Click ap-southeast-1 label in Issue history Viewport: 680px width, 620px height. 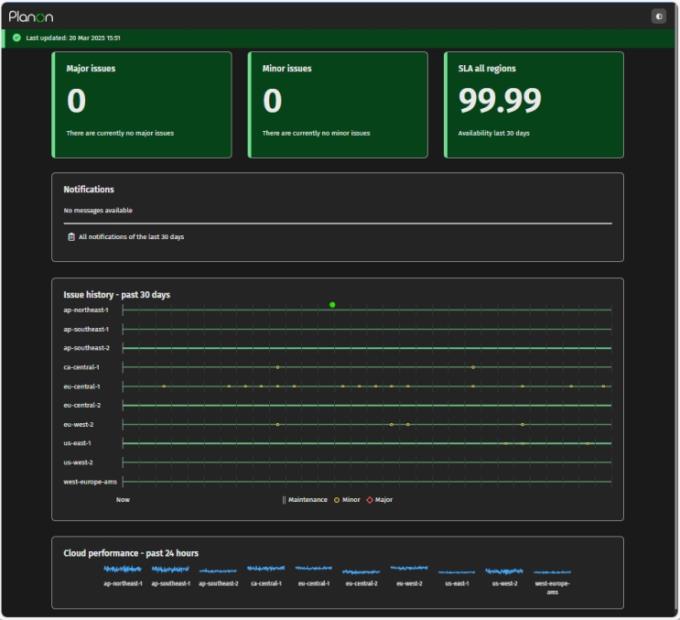(86, 329)
